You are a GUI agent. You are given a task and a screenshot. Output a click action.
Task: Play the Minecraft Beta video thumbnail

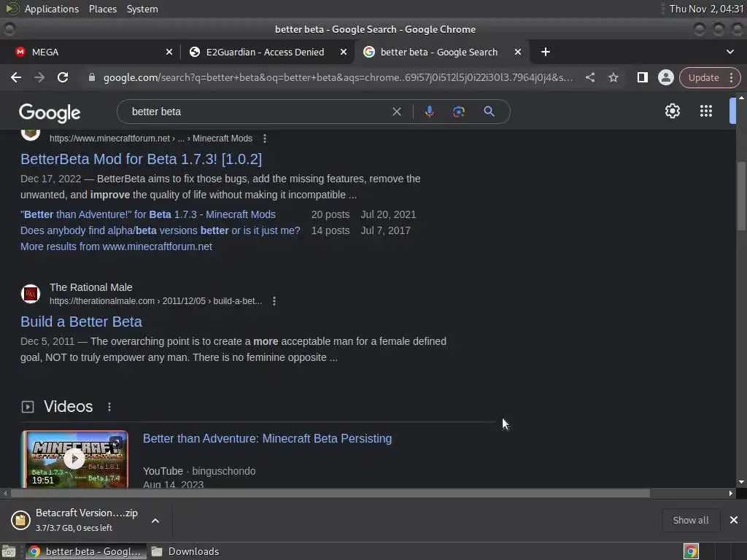coord(75,459)
